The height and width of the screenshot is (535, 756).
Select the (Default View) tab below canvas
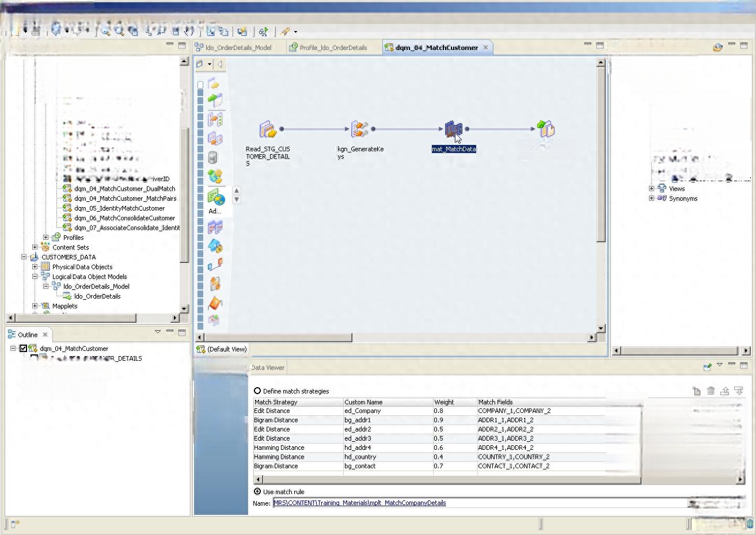222,349
